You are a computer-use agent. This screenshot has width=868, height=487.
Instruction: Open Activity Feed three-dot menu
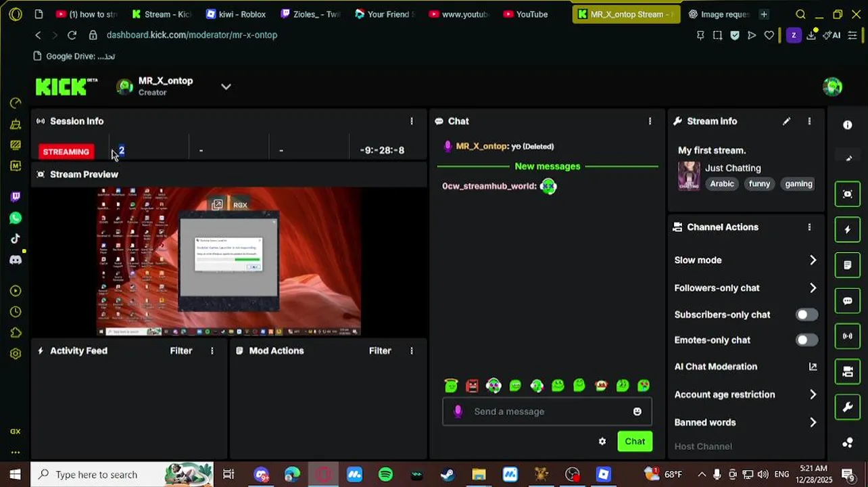click(212, 350)
